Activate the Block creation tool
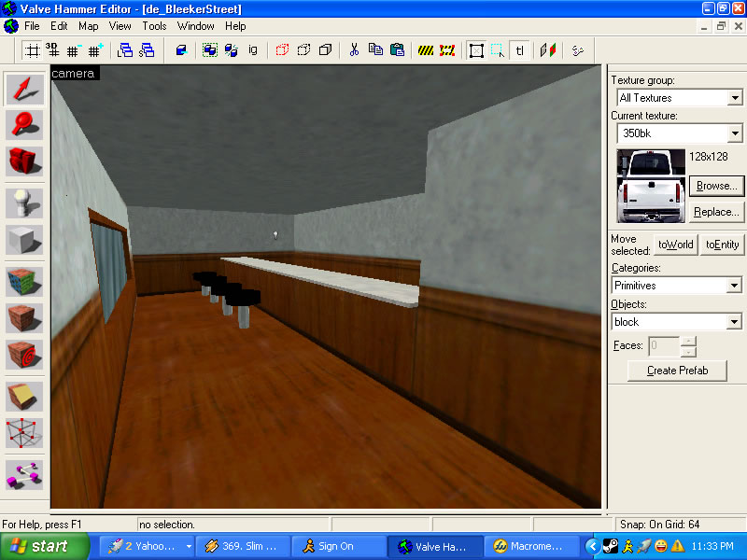 point(24,240)
